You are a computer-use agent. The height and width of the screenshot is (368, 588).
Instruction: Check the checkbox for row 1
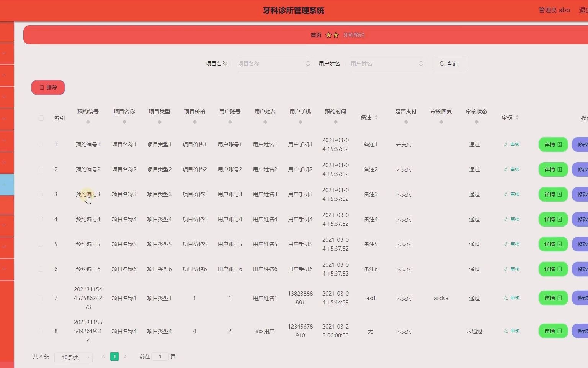pos(40,145)
